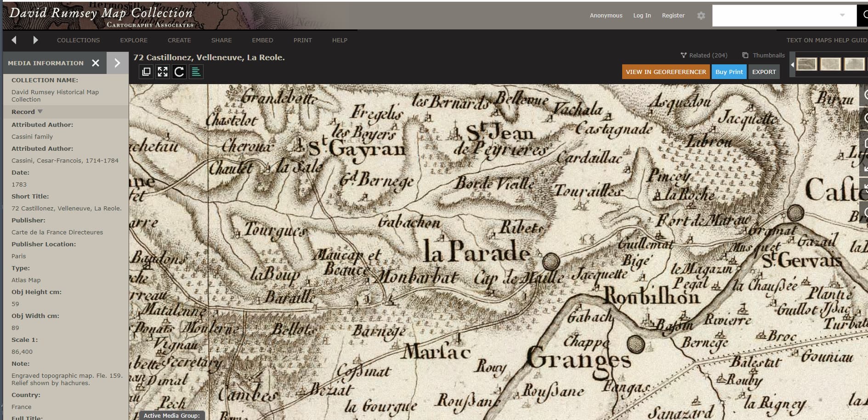Click object height value '59'
Screen dimensions: 868x420
click(x=15, y=304)
